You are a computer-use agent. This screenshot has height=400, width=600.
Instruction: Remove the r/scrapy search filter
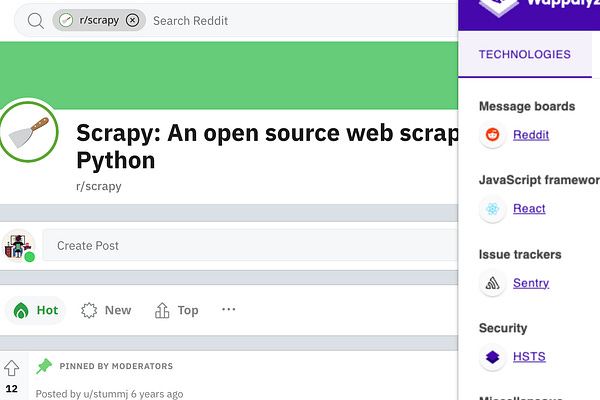coord(132,20)
